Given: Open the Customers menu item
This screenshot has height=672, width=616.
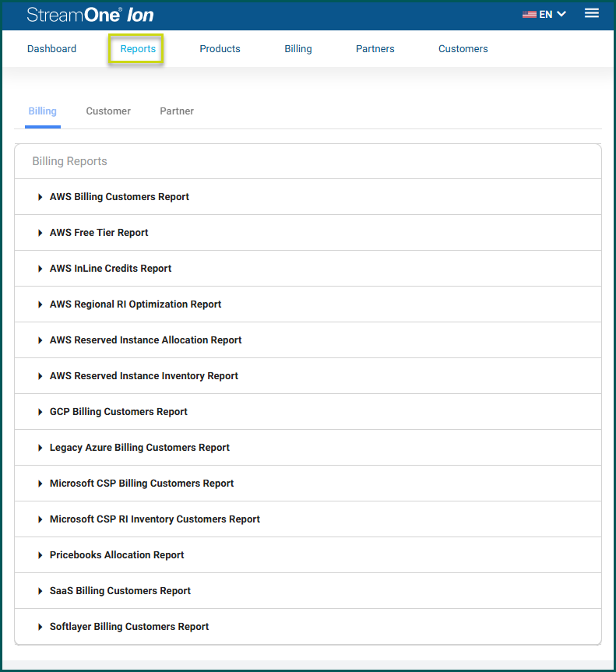Looking at the screenshot, I should point(463,49).
